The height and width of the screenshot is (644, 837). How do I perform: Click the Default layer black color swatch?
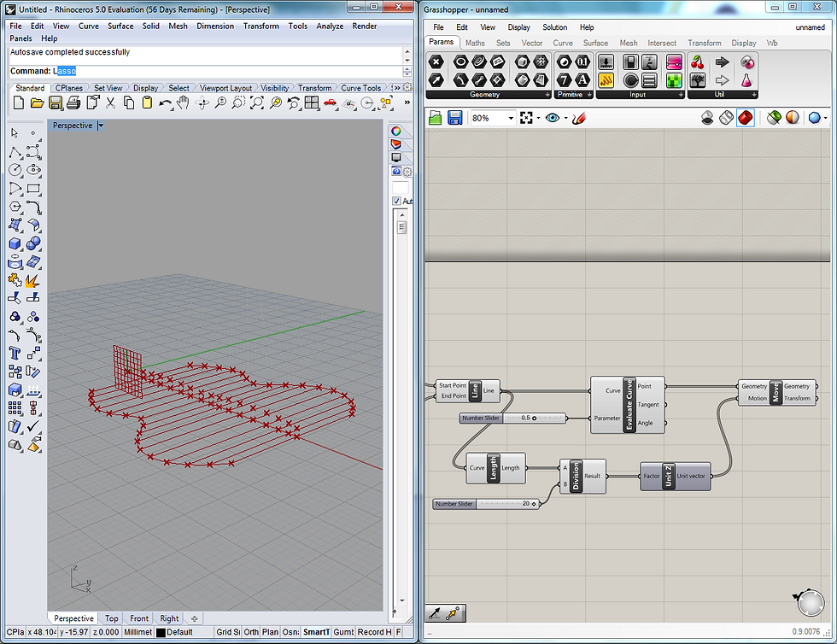pos(161,633)
